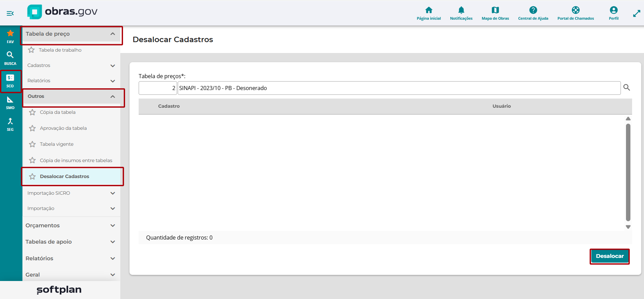Open the Perfil user icon

click(x=614, y=10)
